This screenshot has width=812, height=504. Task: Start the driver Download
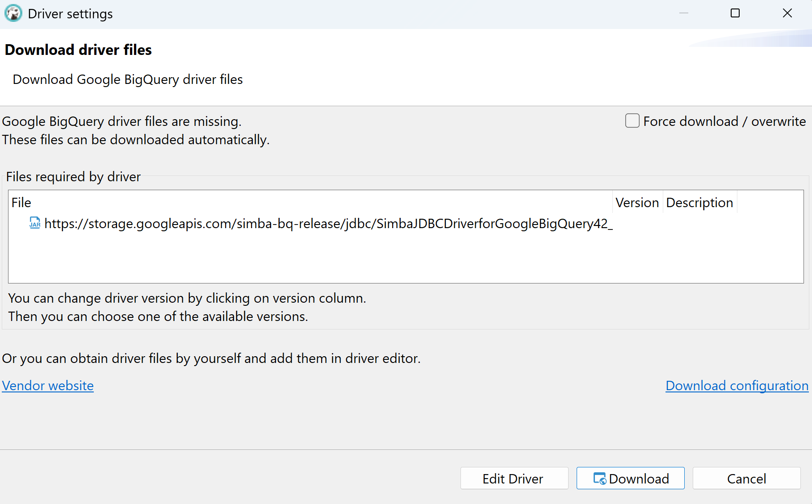point(630,479)
